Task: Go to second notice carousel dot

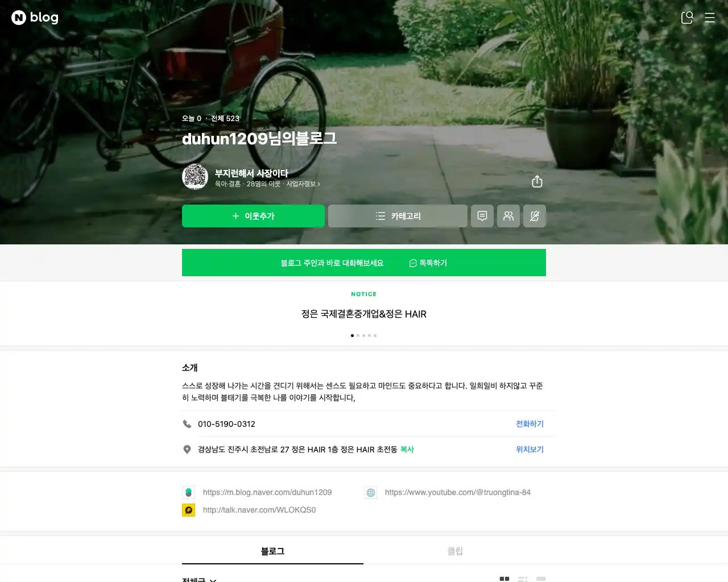Action: (358, 335)
